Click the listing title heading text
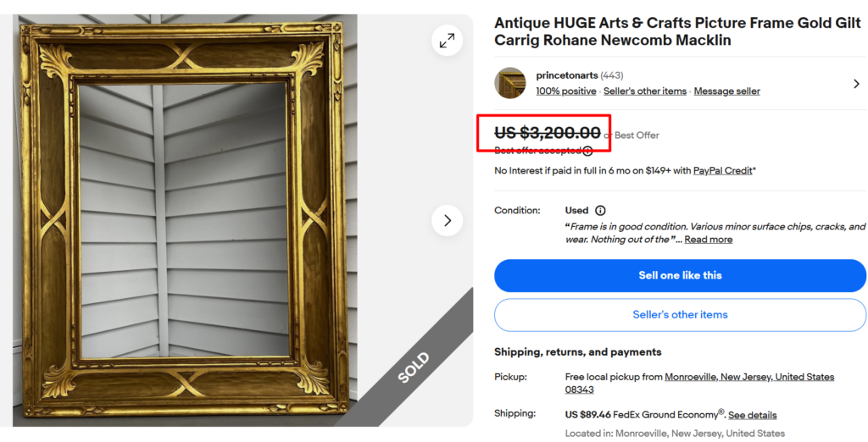 point(677,31)
